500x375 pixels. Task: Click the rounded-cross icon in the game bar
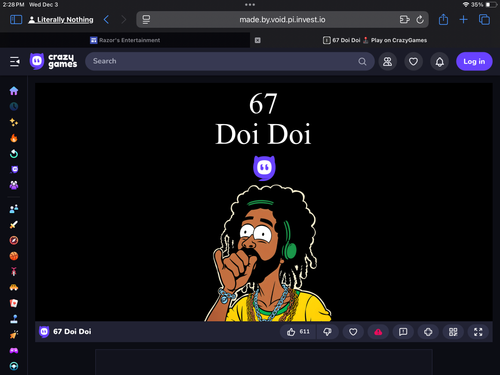click(428, 332)
